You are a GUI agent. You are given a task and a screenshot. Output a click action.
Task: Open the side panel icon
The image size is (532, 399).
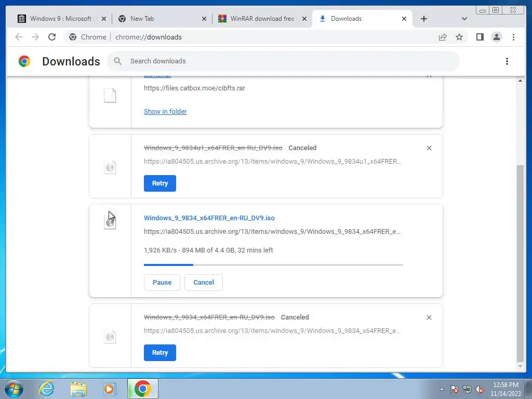click(480, 37)
